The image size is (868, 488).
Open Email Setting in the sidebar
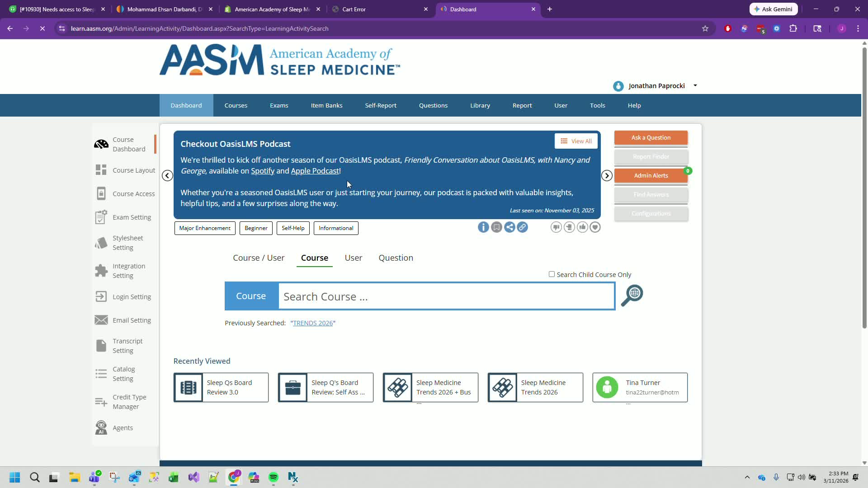pos(131,320)
